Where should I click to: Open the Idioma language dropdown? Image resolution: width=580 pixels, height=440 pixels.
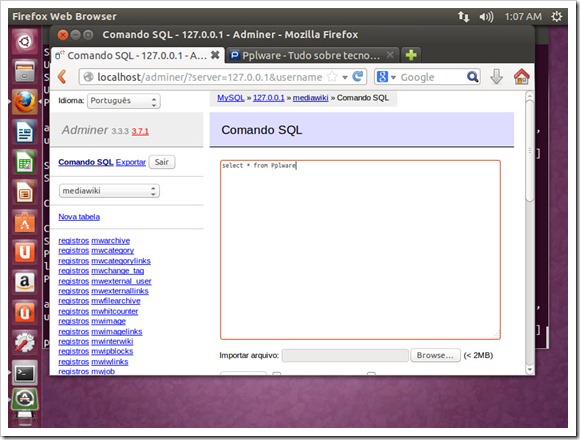(x=124, y=101)
